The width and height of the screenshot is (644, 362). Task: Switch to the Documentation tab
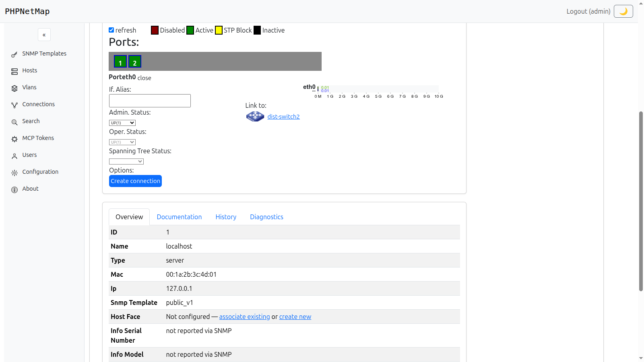(x=179, y=217)
